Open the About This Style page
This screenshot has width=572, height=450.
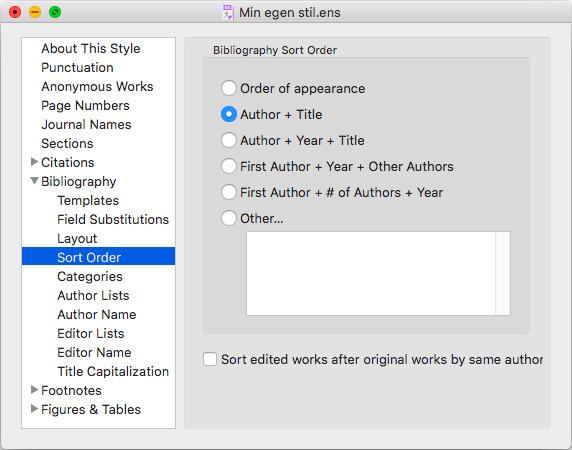coord(90,49)
